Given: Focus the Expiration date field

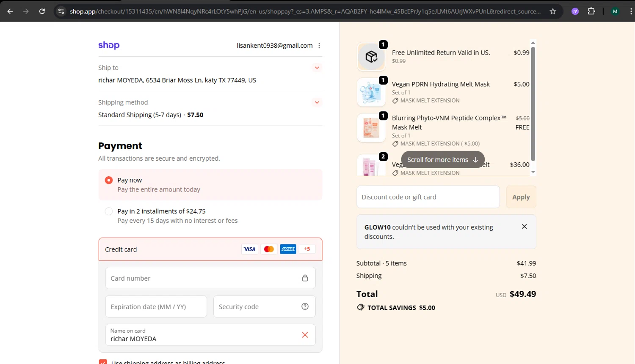Looking at the screenshot, I should (156, 307).
